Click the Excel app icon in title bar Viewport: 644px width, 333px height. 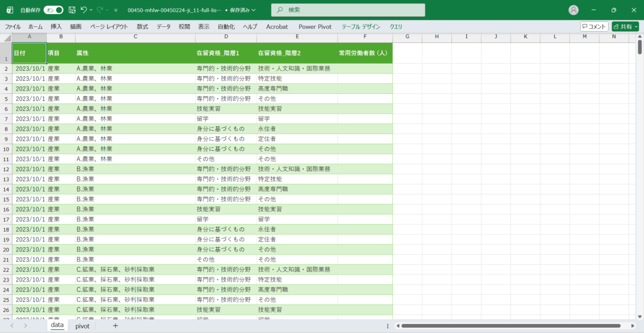click(10, 10)
